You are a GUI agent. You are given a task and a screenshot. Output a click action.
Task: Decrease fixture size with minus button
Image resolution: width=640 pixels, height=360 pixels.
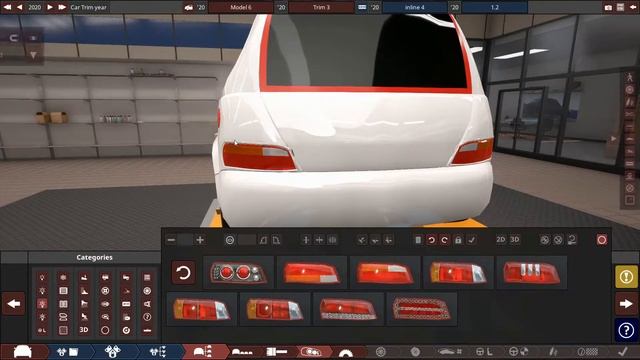click(171, 240)
